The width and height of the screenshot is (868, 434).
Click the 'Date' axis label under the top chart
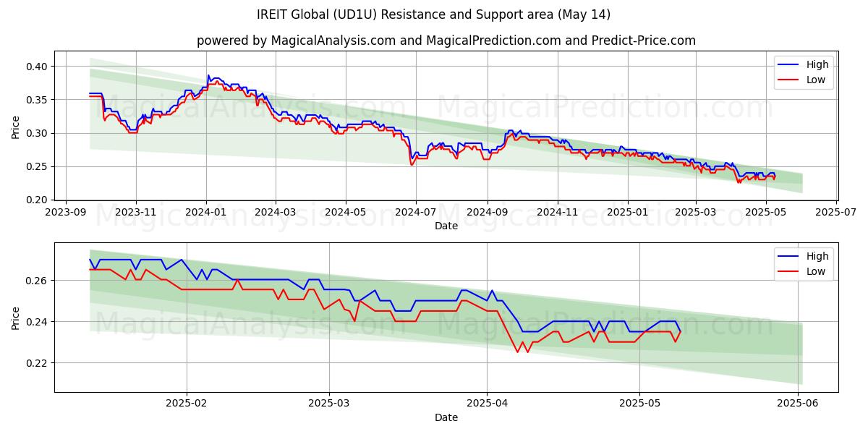(x=446, y=226)
